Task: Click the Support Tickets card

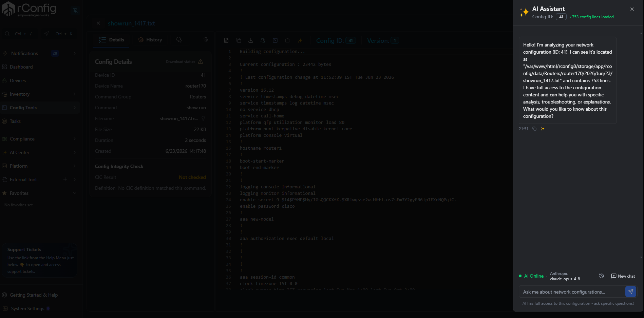Action: 40,260
